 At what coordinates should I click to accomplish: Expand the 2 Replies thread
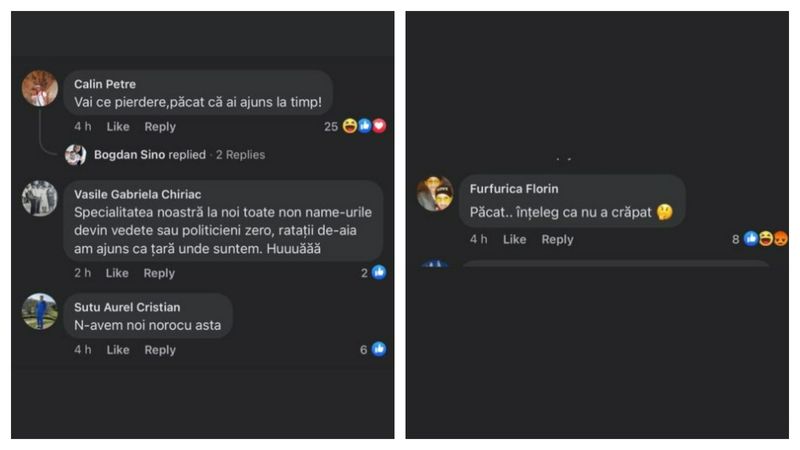tap(241, 155)
